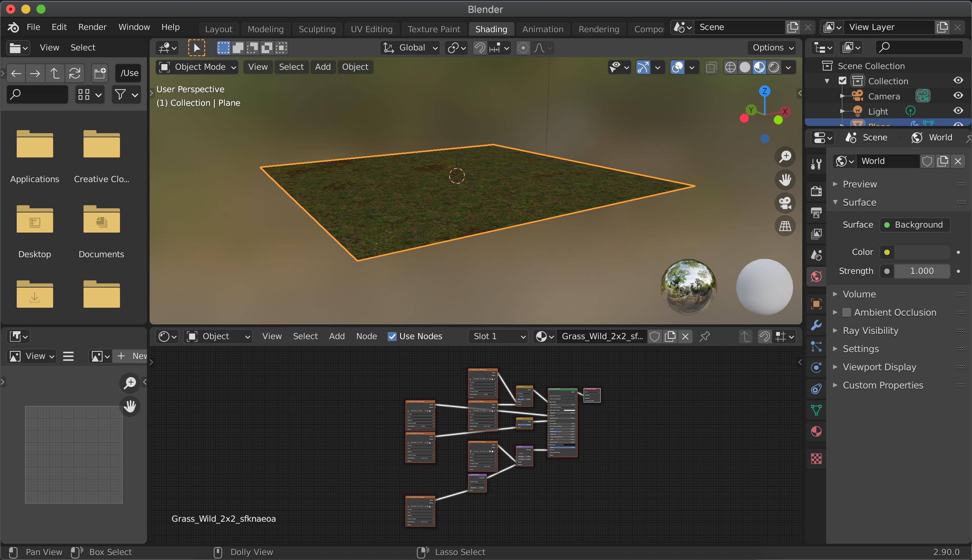
Task: Open the Physics properties tab icon
Action: [816, 368]
